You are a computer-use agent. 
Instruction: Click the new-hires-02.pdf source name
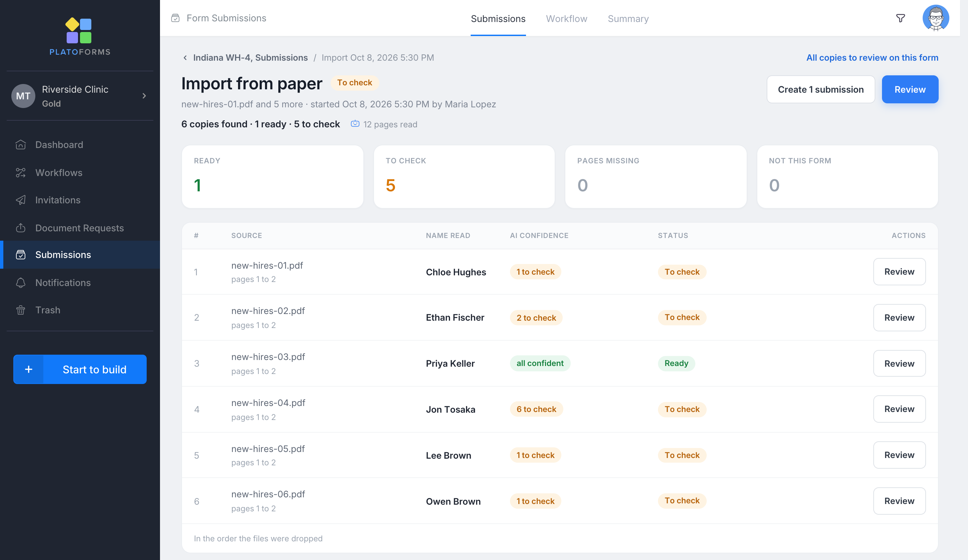(x=268, y=311)
